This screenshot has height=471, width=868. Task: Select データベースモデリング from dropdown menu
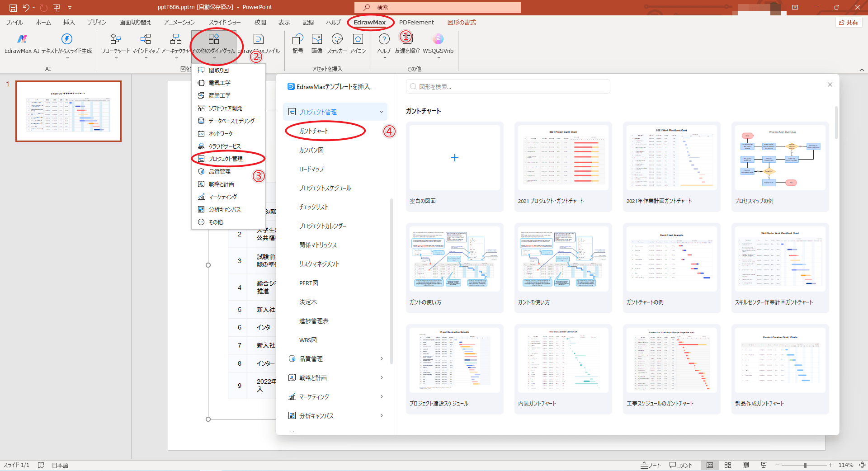pyautogui.click(x=228, y=121)
